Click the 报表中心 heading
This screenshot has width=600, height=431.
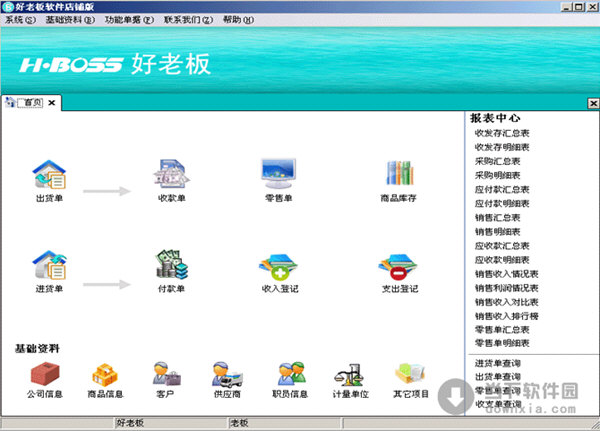click(495, 118)
